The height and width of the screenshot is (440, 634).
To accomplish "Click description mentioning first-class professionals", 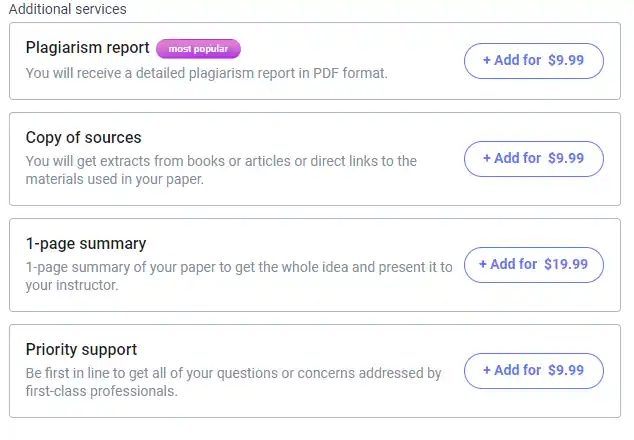I will tap(233, 382).
